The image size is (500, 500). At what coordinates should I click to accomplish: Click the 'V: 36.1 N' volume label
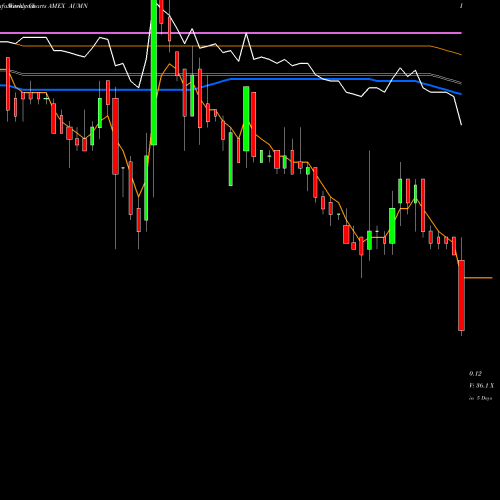click(x=482, y=386)
